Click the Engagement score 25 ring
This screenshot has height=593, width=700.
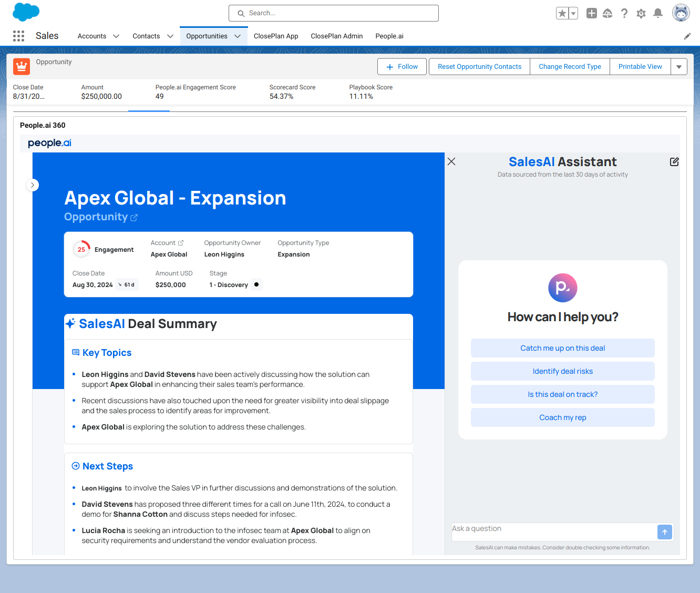[x=81, y=250]
